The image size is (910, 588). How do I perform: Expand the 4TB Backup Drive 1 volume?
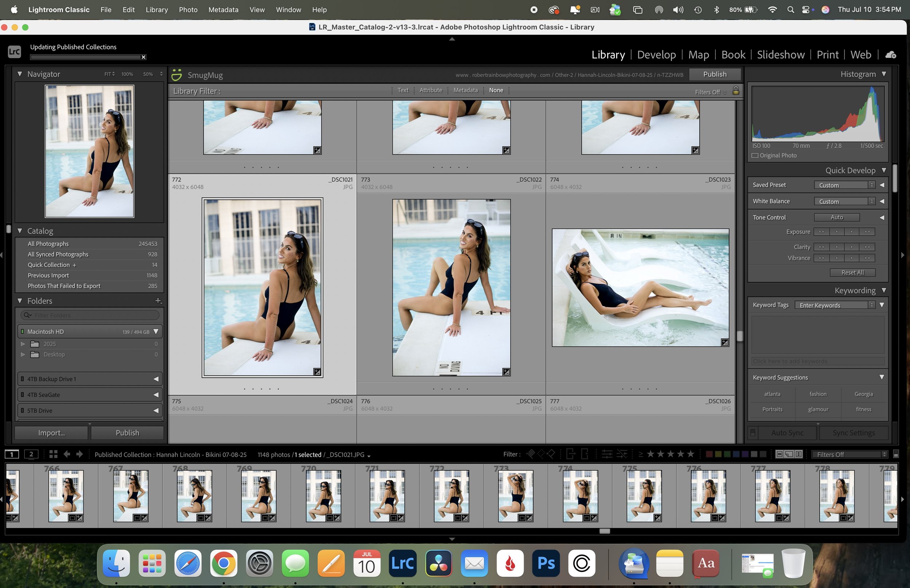point(156,379)
